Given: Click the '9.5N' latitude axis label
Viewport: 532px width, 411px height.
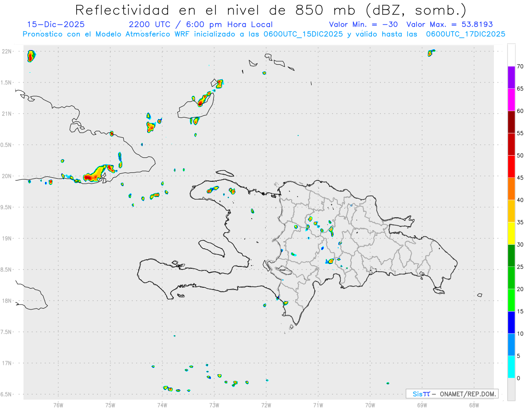Looking at the screenshot, I should click(x=7, y=207).
